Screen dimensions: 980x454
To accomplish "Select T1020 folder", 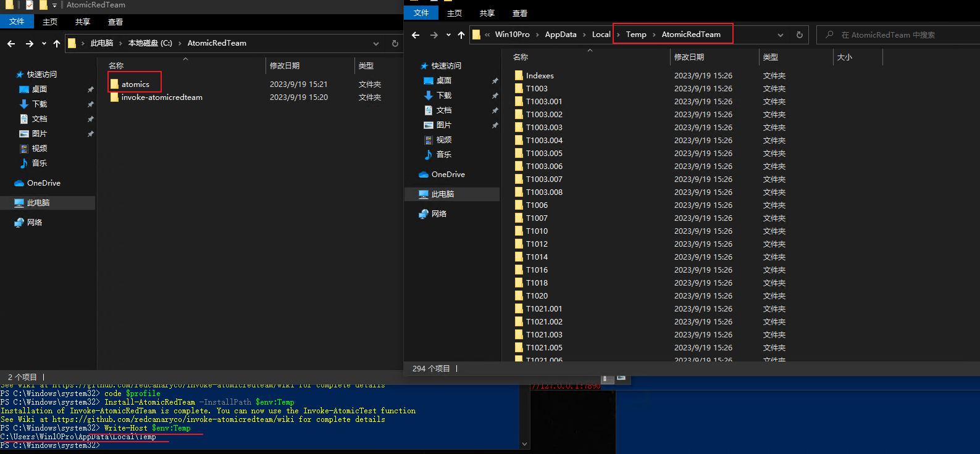I will pos(537,296).
